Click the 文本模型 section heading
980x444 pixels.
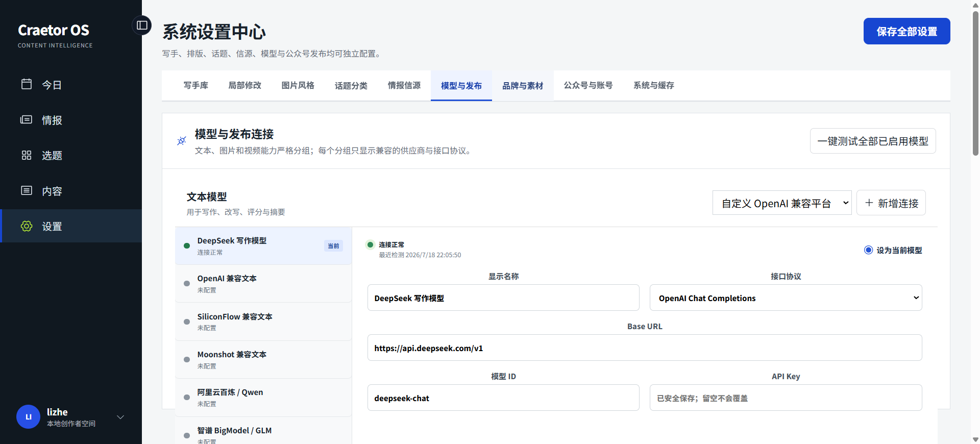click(x=207, y=197)
